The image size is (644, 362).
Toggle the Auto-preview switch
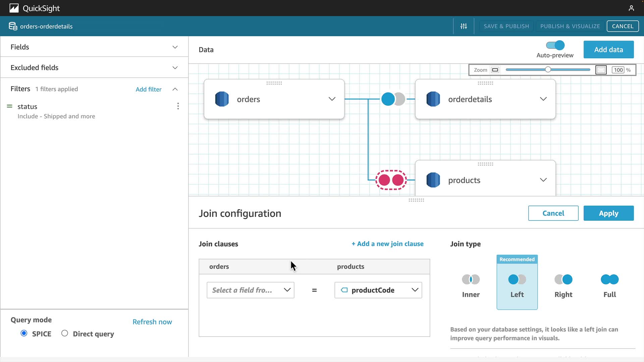[x=555, y=45]
